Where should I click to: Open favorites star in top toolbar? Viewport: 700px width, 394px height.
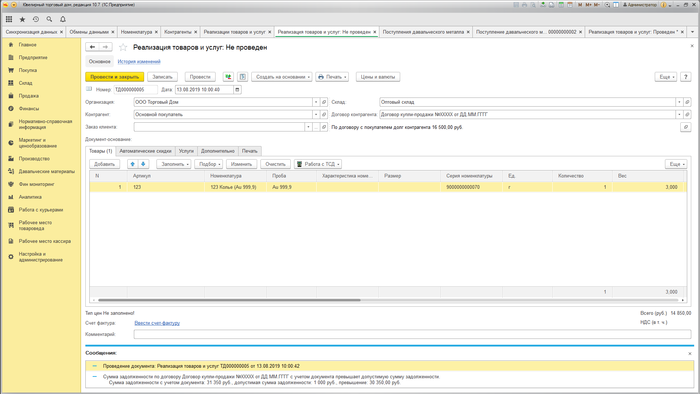coord(22,19)
